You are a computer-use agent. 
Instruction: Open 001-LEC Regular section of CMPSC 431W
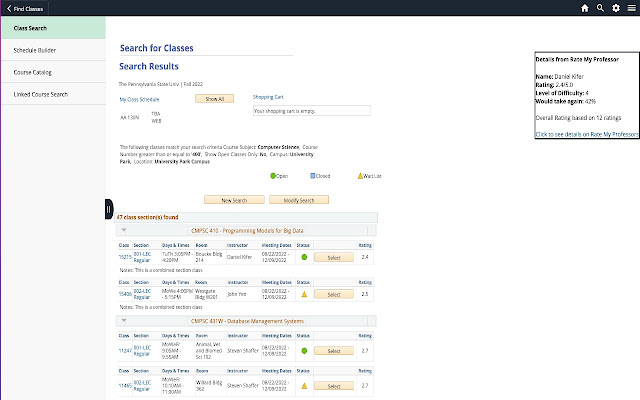[142, 351]
